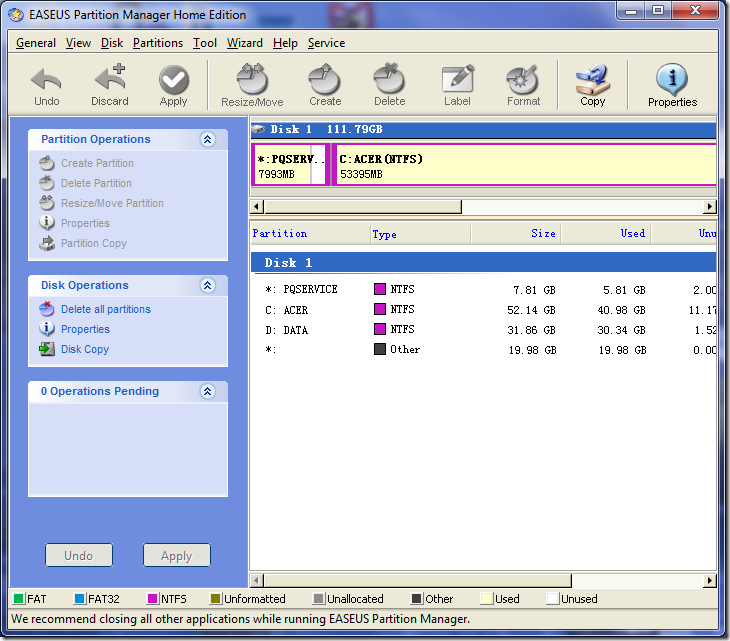The width and height of the screenshot is (730, 641).
Task: Collapse the Disk Operations panel
Action: tap(208, 285)
